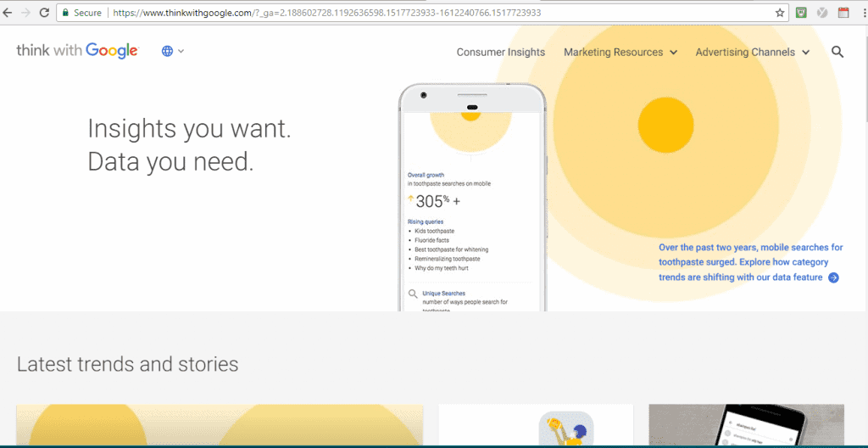Click 'Insights you want.' headline
This screenshot has width=868, height=448.
pyautogui.click(x=189, y=129)
